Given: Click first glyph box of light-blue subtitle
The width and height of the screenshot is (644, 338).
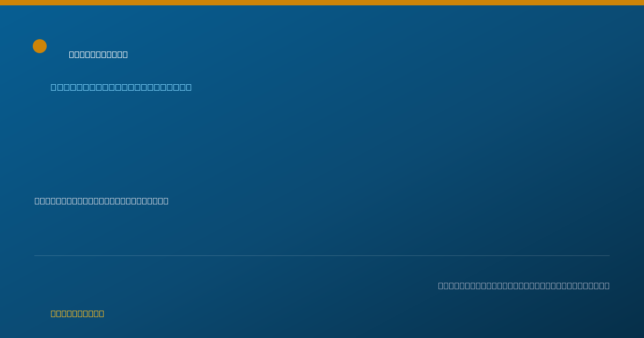Looking at the screenshot, I should (x=54, y=87).
